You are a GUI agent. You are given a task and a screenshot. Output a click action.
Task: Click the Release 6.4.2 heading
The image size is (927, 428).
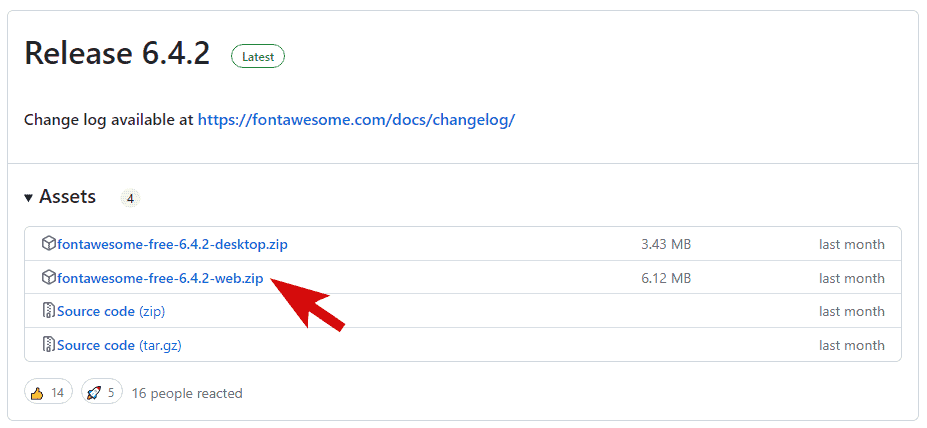tap(117, 54)
